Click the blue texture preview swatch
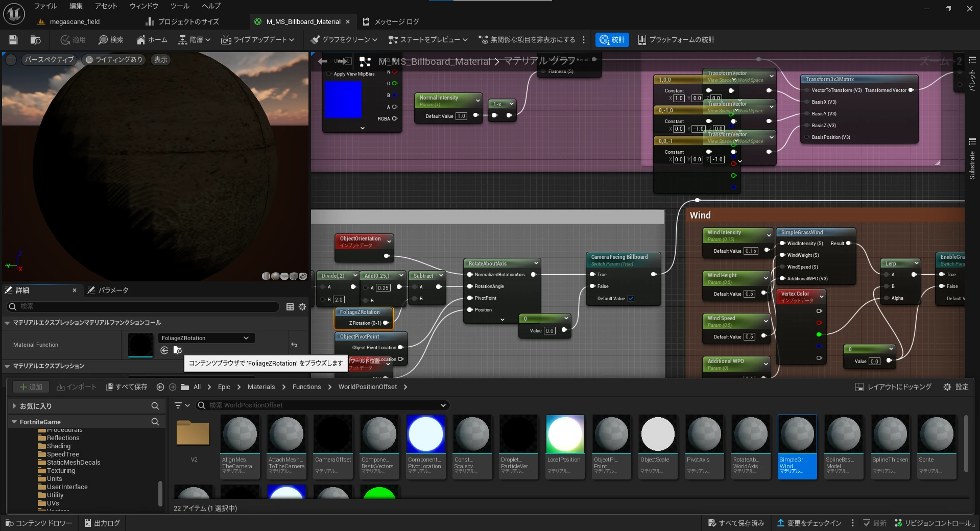This screenshot has height=531, width=980. (x=343, y=100)
